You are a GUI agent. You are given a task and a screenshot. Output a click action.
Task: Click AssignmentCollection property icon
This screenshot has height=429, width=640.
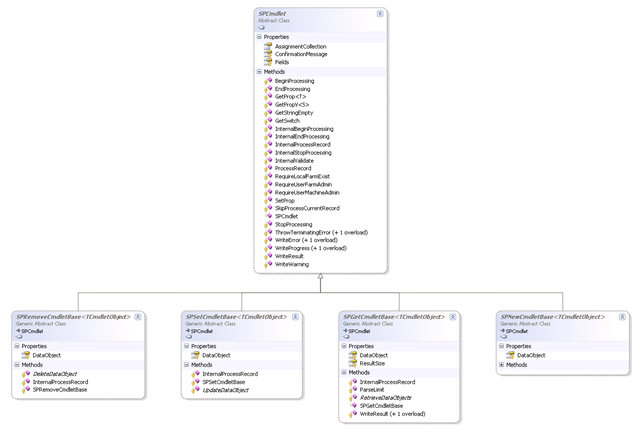268,46
